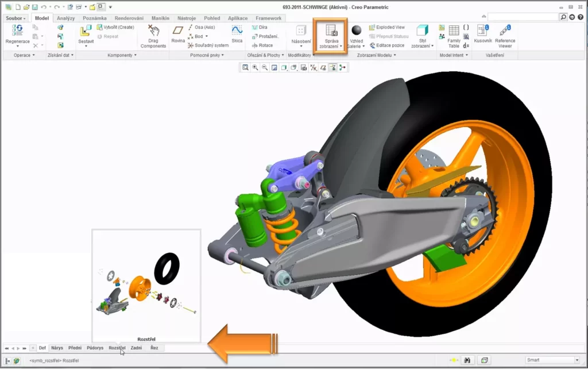Expand the Správa zobrazení dropdown
The height and width of the screenshot is (369, 588).
(329, 36)
